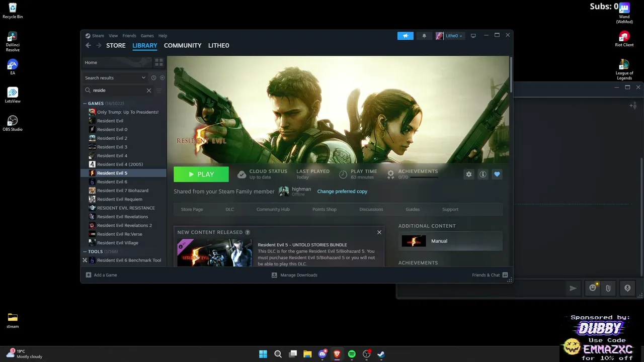
Task: Go to the COMMUNITY tab
Action: click(183, 45)
